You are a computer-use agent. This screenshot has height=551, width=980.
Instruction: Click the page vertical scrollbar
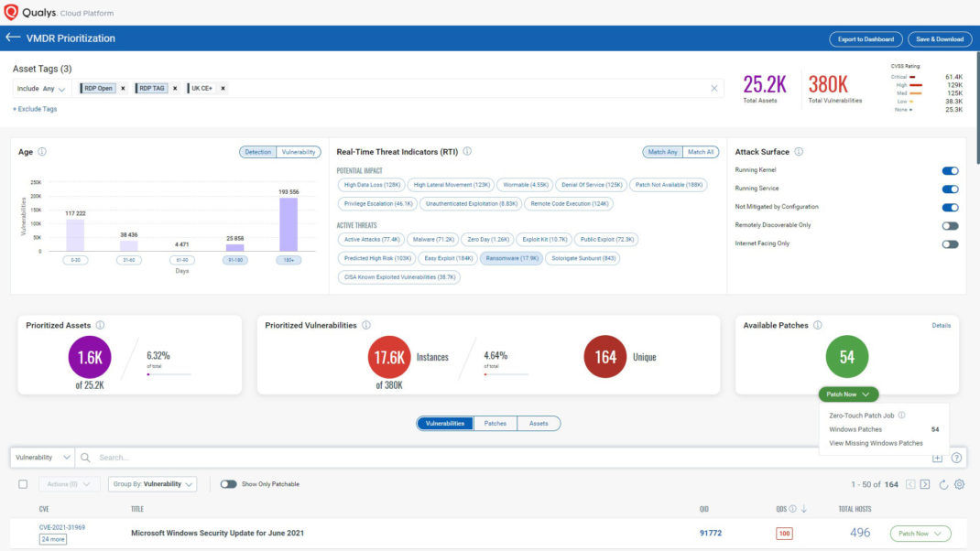point(977,106)
